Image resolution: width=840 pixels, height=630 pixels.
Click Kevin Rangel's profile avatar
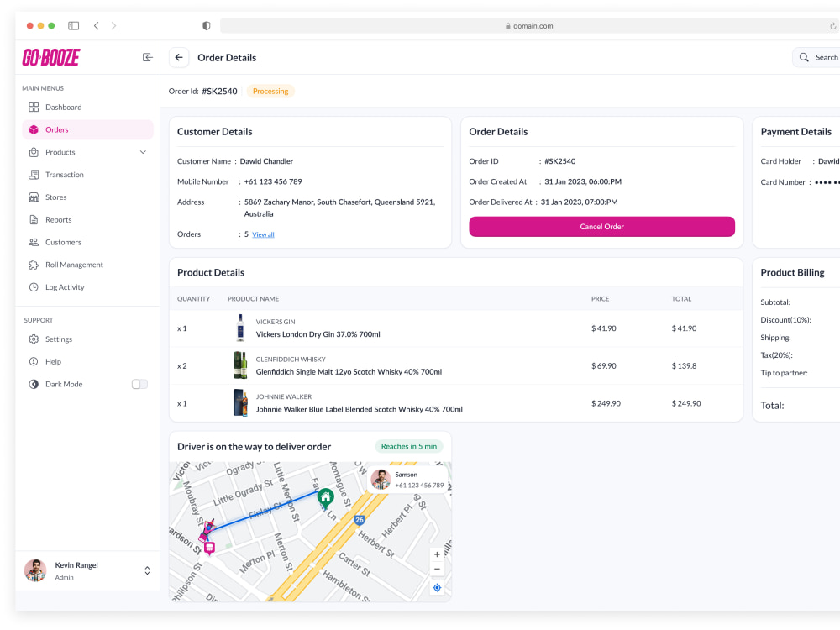tap(35, 570)
